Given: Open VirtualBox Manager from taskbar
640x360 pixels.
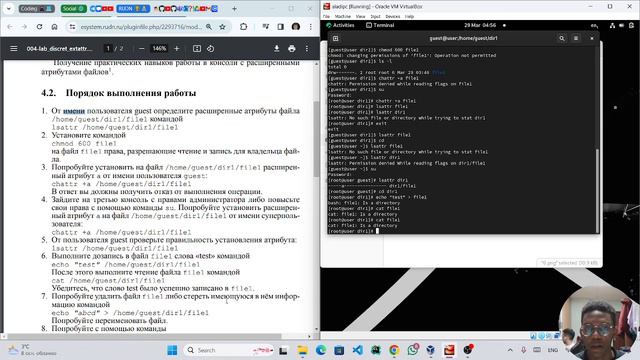Looking at the screenshot, I should coord(431,350).
